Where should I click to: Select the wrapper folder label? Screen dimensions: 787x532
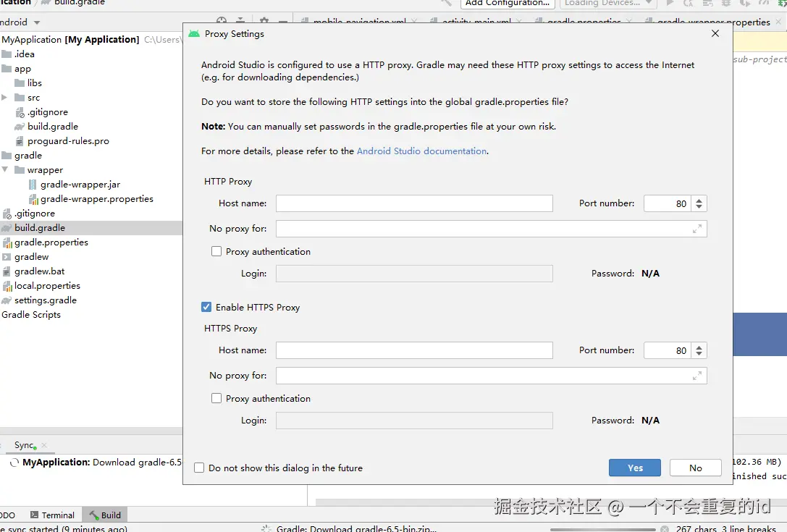point(45,170)
